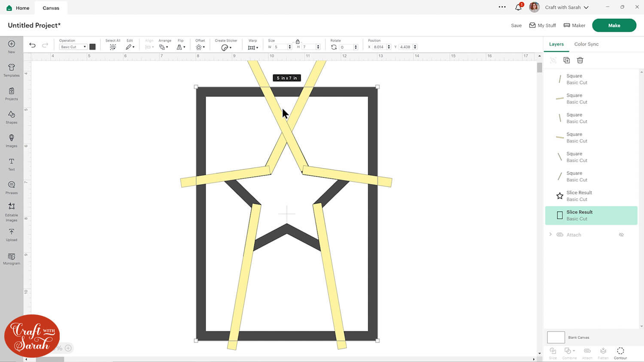Open the Shapes tool in sidebar
The height and width of the screenshot is (362, 644).
[12, 117]
